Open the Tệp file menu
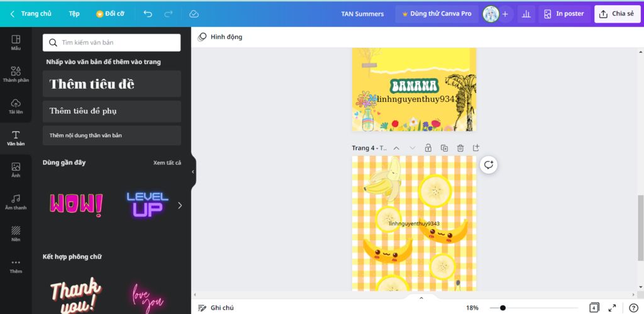Viewport: 644px width, 314px height. tap(74, 14)
